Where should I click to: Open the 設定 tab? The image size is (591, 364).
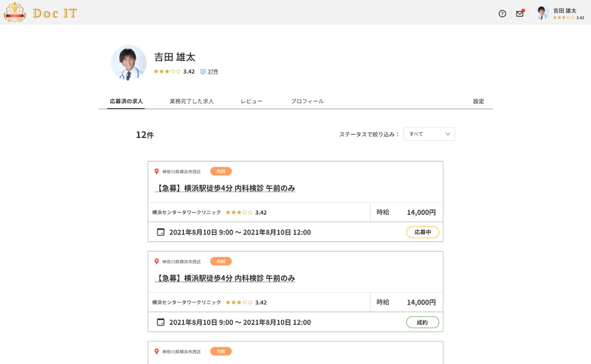click(479, 101)
